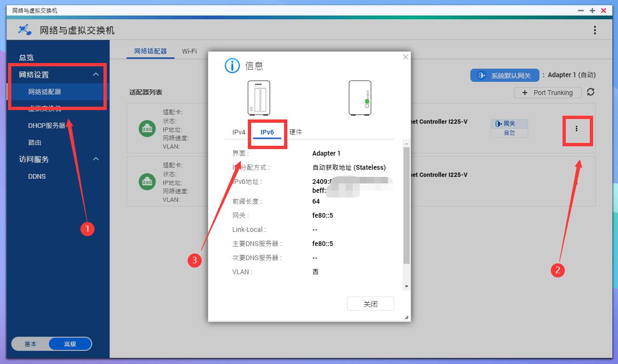Click the blue info icon in the 信息 dialog

(231, 66)
